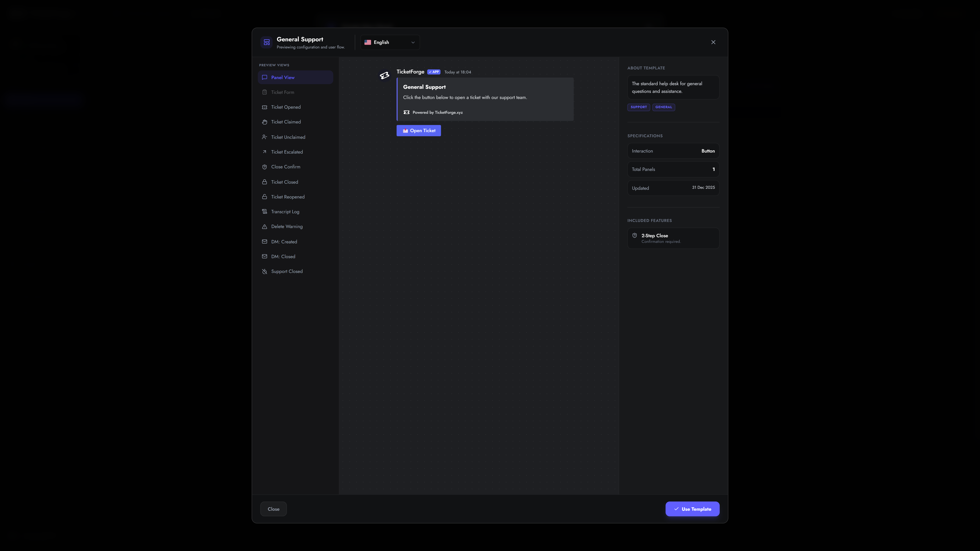The width and height of the screenshot is (980, 551).
Task: View the Transcript Log preview
Action: (x=295, y=211)
